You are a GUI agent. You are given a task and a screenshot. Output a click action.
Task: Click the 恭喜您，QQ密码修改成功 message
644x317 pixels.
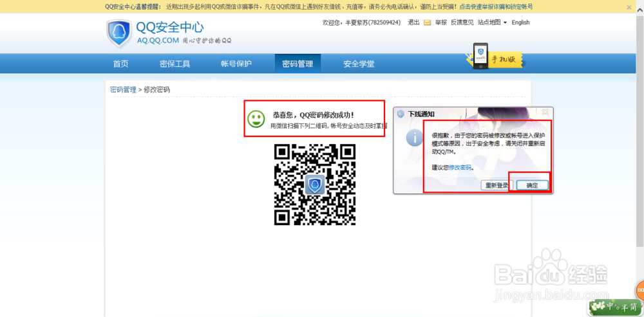point(313,115)
